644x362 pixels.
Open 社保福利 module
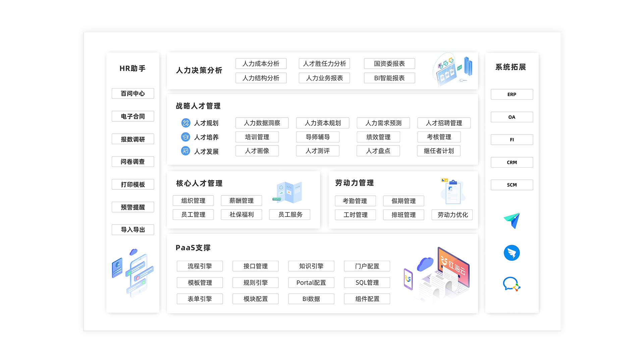[241, 215]
